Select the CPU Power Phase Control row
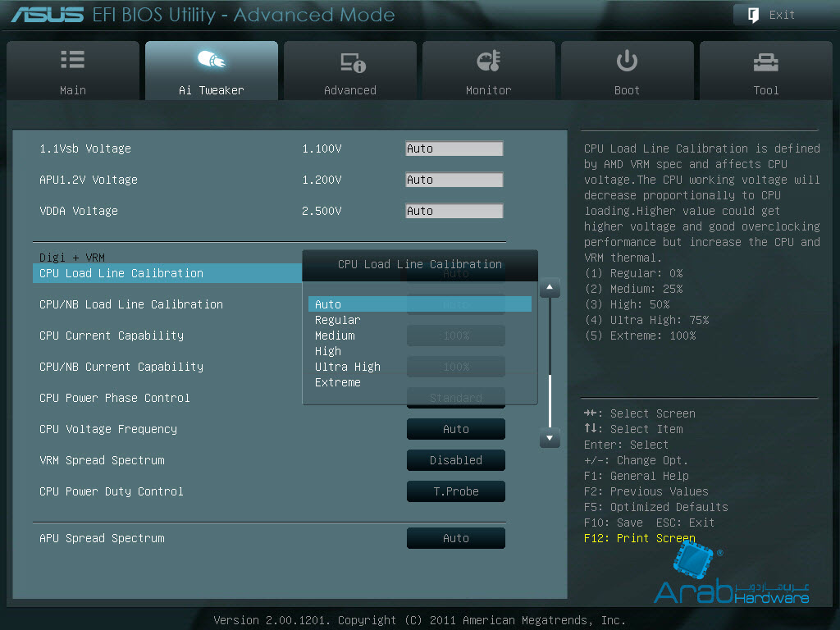 [x=115, y=398]
